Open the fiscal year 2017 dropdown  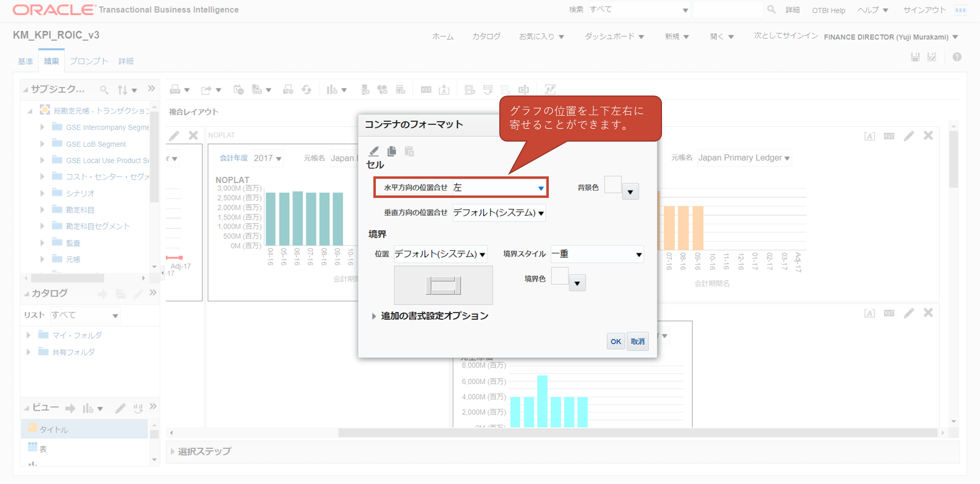pyautogui.click(x=268, y=158)
